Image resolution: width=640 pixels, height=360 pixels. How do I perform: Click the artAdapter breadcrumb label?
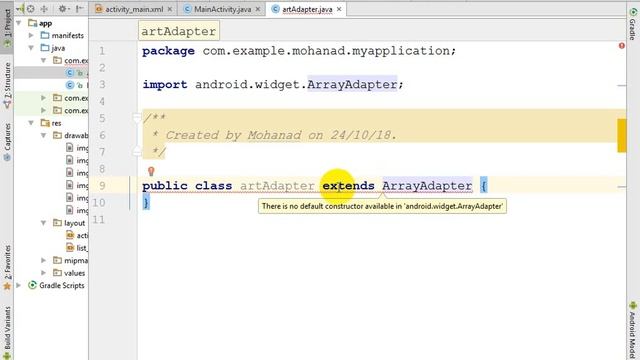coord(179,31)
